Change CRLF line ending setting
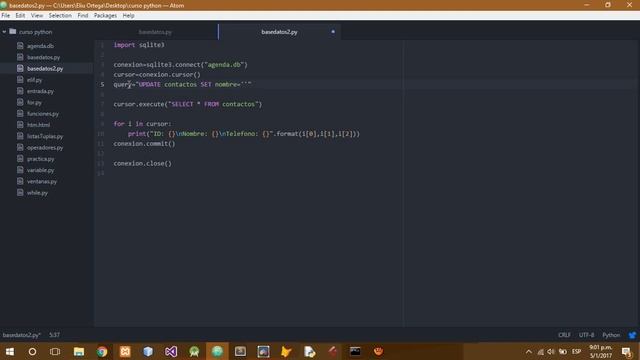 [564, 335]
